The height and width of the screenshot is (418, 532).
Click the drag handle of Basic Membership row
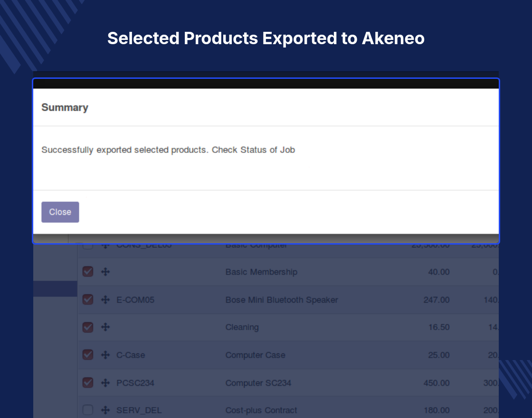click(105, 272)
